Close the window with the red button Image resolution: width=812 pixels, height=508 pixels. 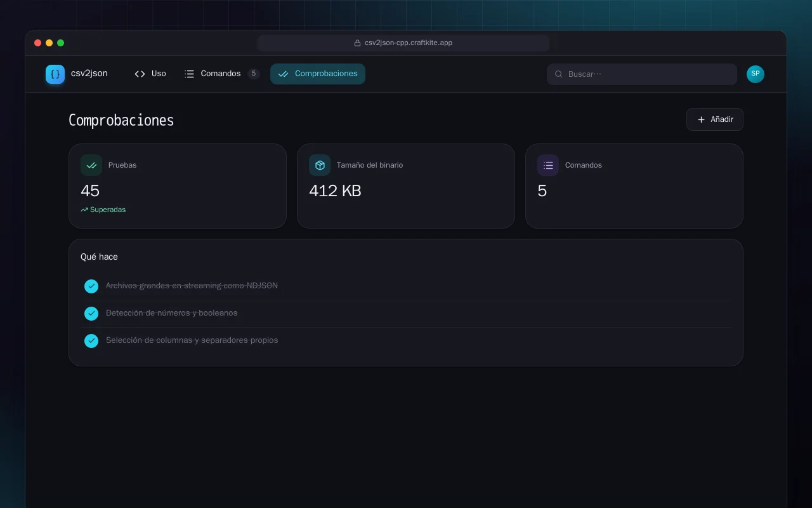[x=38, y=43]
